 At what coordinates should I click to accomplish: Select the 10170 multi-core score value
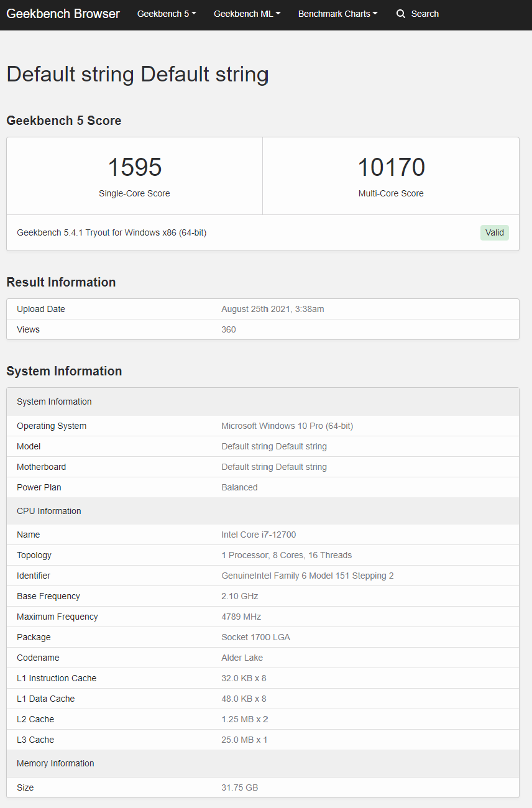(391, 167)
